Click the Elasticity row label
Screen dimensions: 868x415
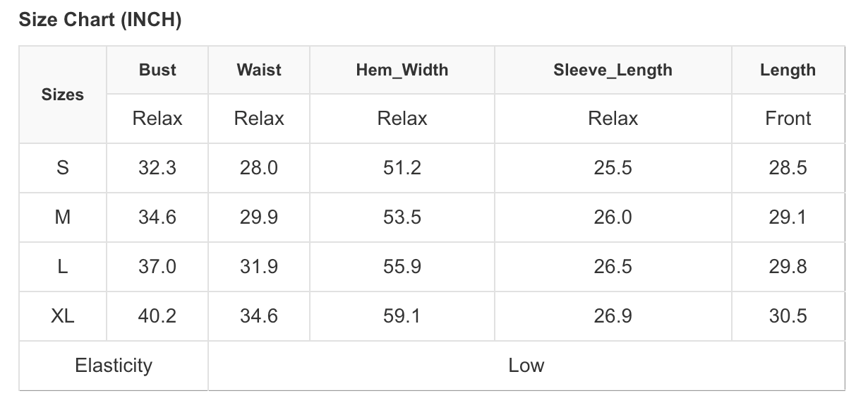pyautogui.click(x=114, y=366)
